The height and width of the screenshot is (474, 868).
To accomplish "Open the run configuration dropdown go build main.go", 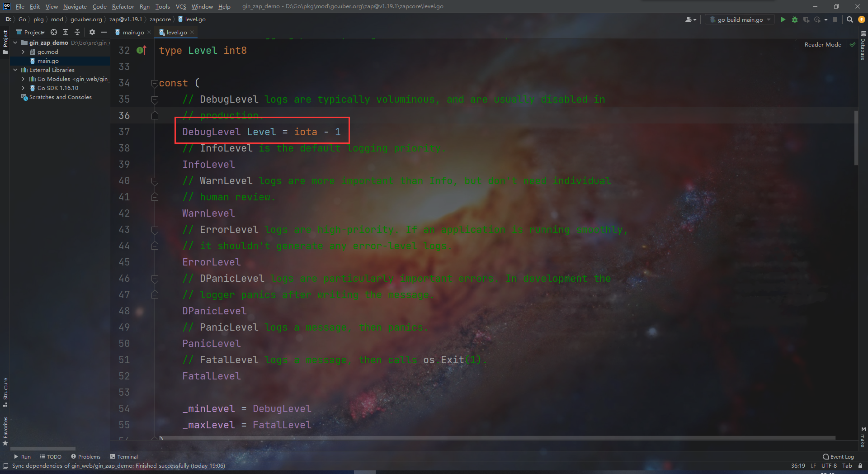I will (740, 19).
